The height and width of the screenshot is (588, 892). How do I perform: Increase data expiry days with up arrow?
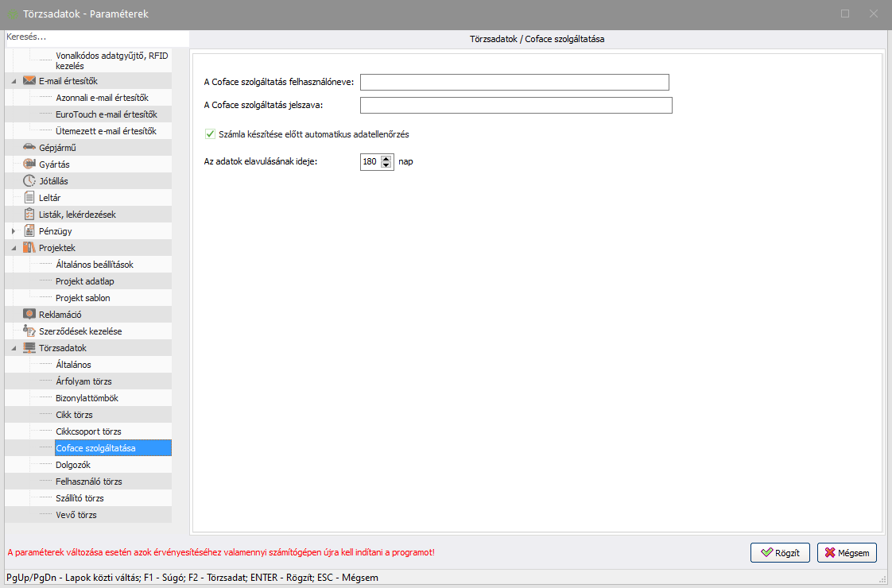[386, 158]
